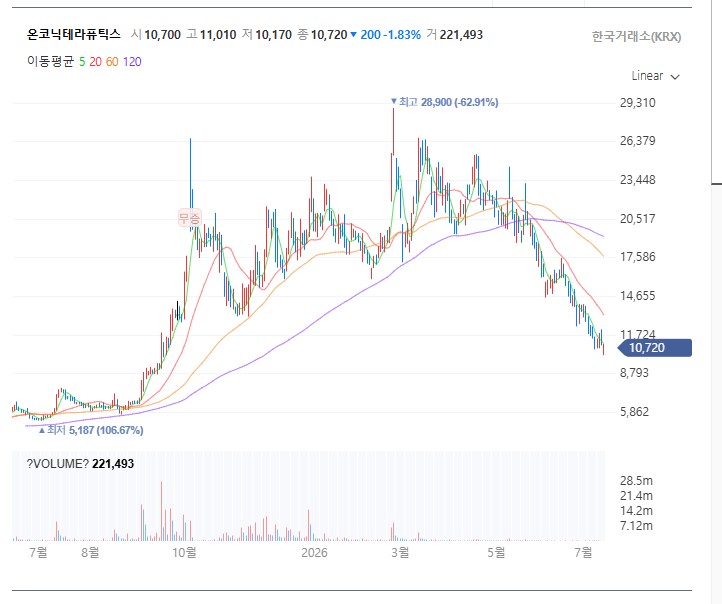Click the 5,862 price axis label

coord(634,412)
